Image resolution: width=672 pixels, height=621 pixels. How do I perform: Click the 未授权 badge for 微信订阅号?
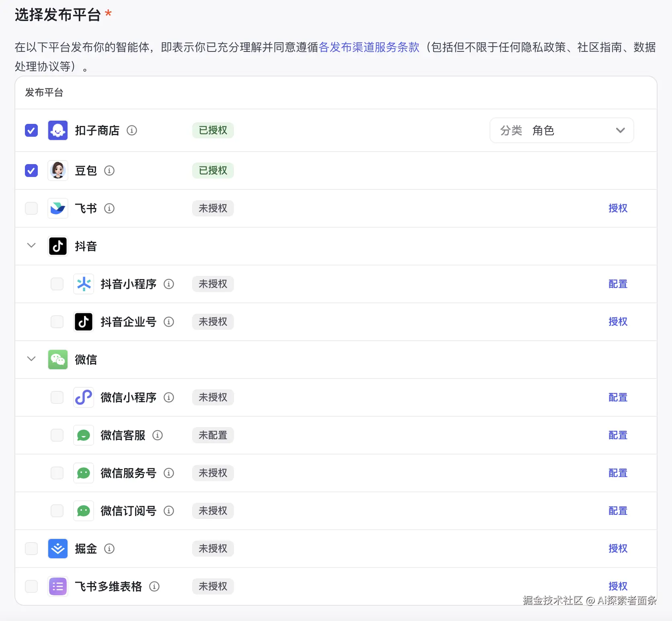(213, 511)
